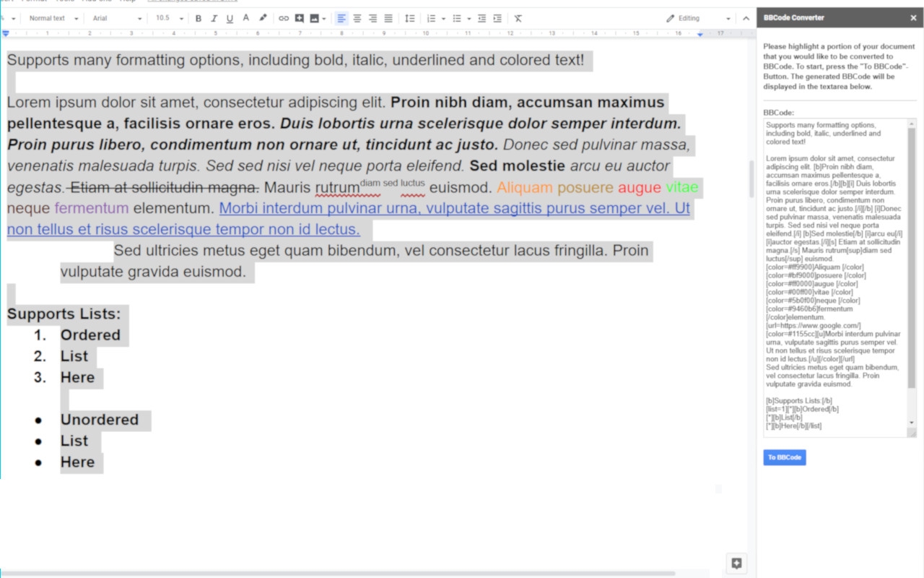Click the green word 'vitae'
Screen dimensions: 924x578
coord(682,188)
